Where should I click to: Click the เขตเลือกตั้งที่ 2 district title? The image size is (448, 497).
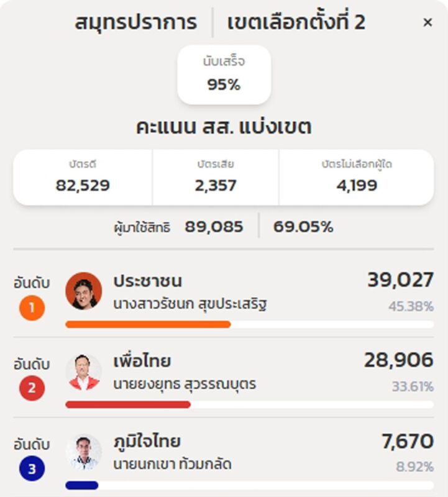tap(296, 23)
